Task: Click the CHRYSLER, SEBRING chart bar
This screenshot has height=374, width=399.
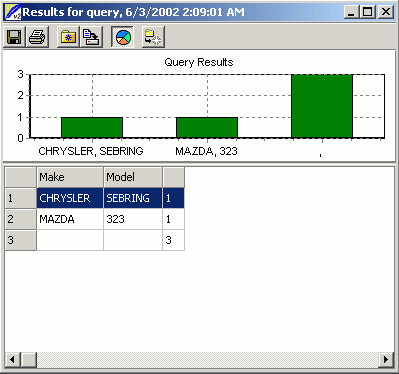Action: (x=92, y=127)
